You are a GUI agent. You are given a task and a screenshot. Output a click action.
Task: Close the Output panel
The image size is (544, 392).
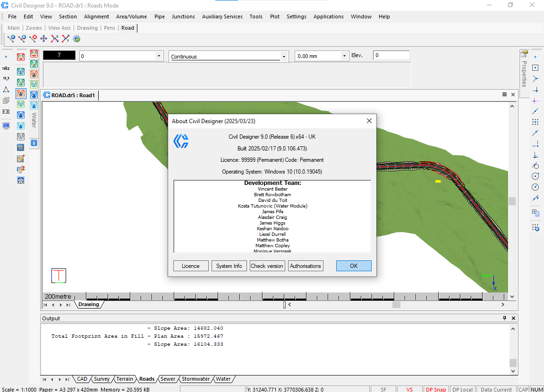pyautogui.click(x=513, y=318)
